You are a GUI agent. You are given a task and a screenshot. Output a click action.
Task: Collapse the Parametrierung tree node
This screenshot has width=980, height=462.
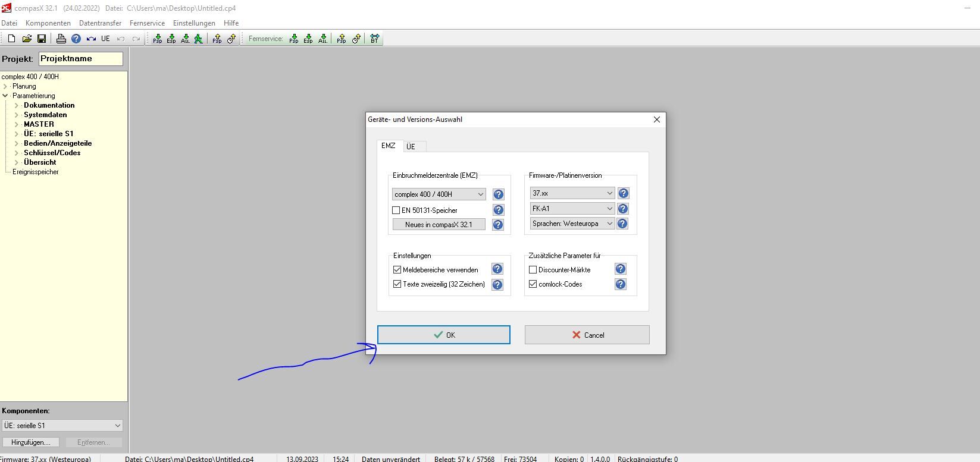pyautogui.click(x=5, y=96)
